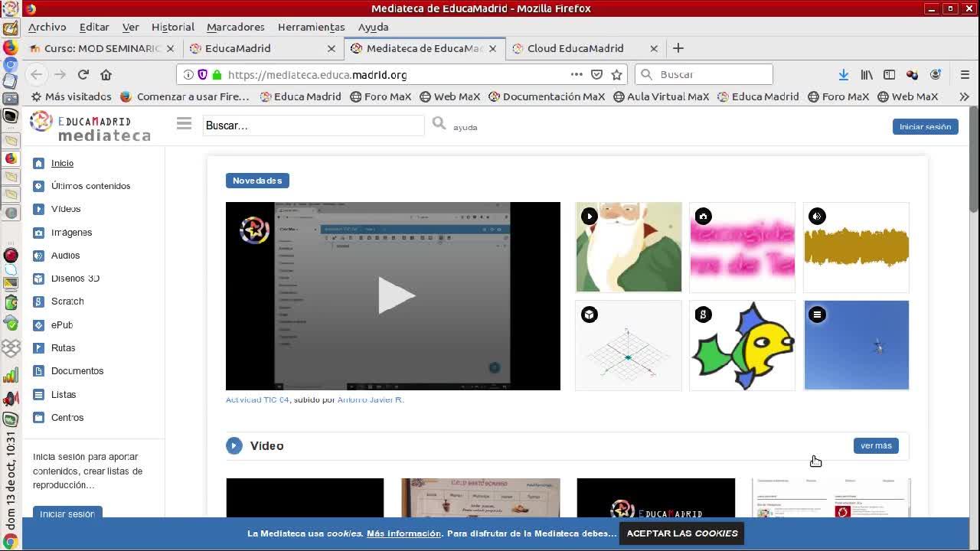Show more bookmarks toolbar items chevron
This screenshot has height=551, width=980.
point(964,96)
